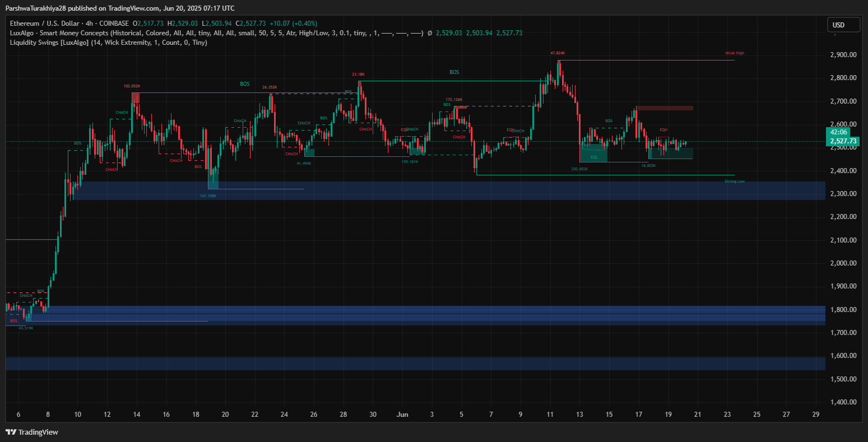Viewport: 868px width, 442px height.
Task: Click the 147.108K swing low label
Action: point(208,196)
